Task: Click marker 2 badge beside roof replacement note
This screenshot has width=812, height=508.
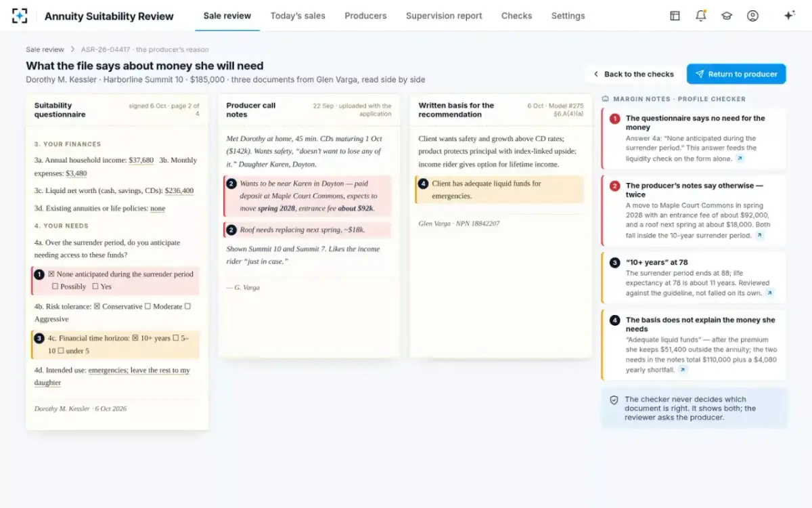Action: tap(231, 230)
